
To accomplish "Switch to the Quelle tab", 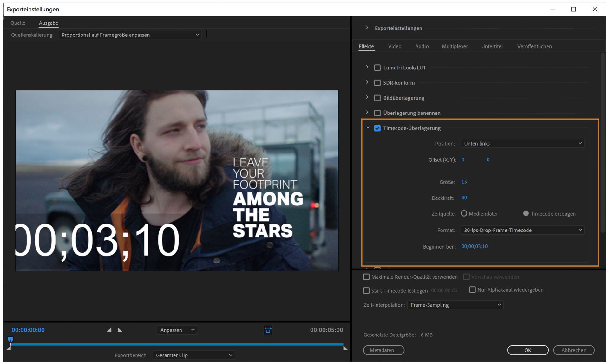I will tap(18, 23).
